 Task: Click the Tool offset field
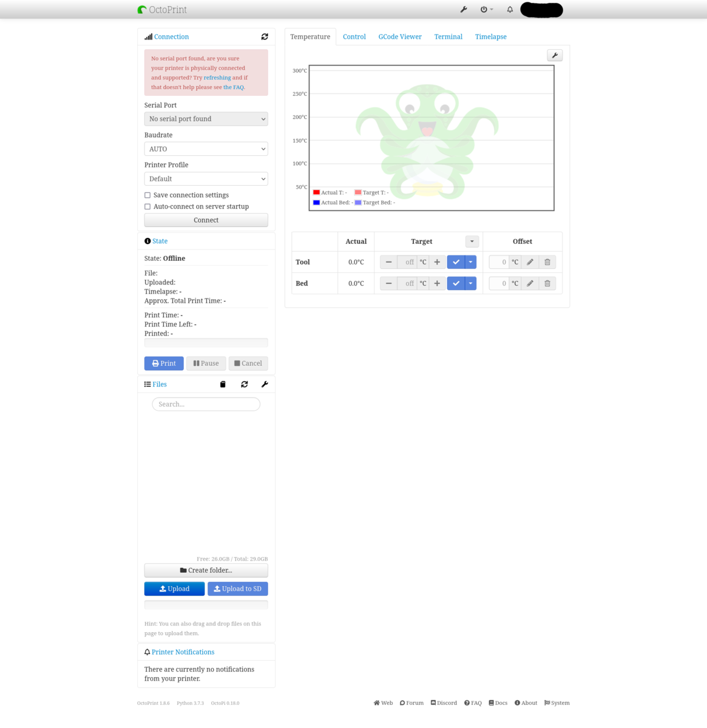pyautogui.click(x=499, y=262)
